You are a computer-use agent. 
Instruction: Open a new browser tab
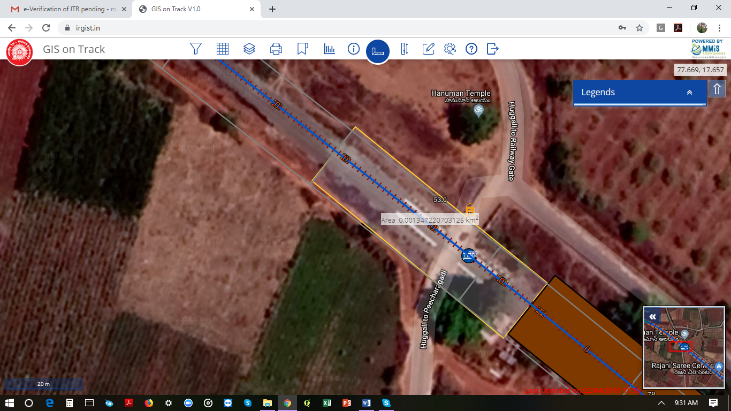[x=272, y=9]
